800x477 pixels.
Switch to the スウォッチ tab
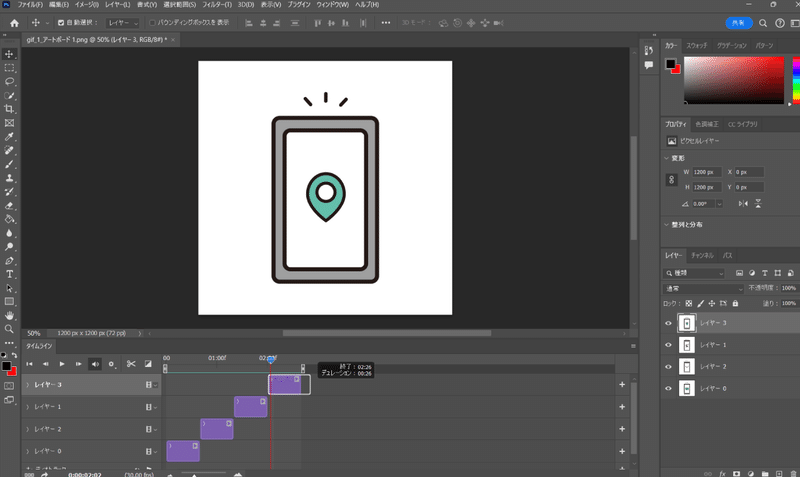pyautogui.click(x=697, y=45)
